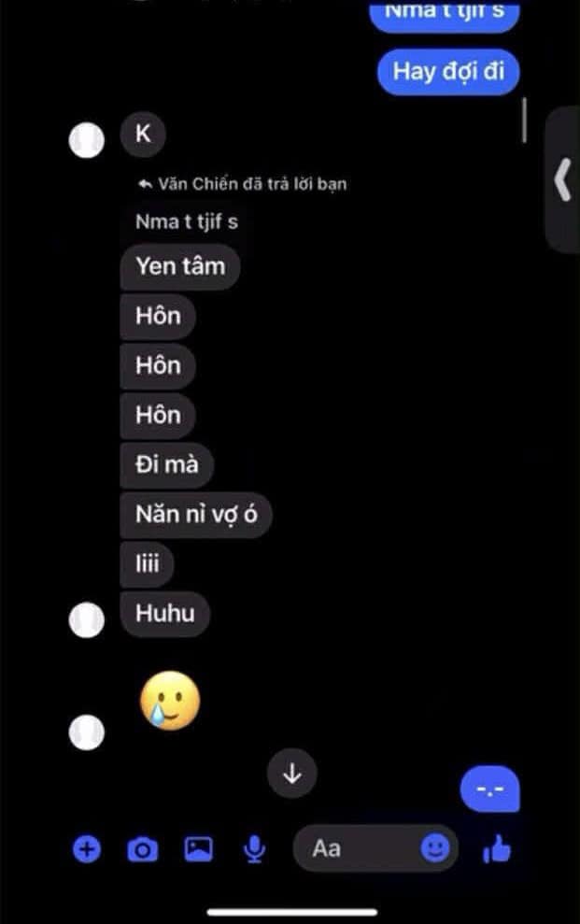Open the replied quote 'Nma t tjif s'
580x924 pixels.
click(x=187, y=222)
